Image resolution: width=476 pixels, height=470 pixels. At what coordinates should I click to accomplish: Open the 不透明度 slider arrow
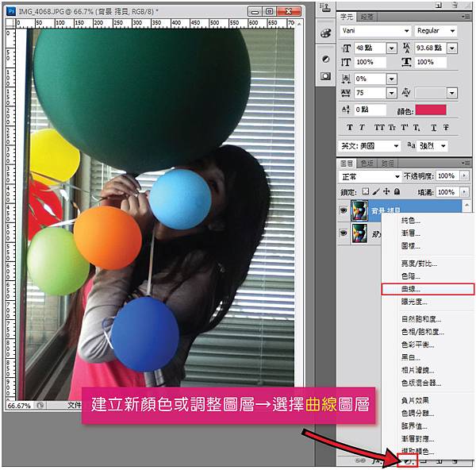[x=464, y=176]
